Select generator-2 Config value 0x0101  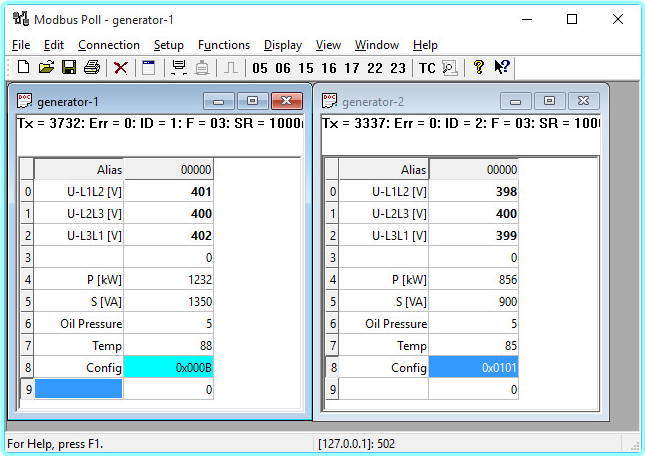click(x=473, y=367)
